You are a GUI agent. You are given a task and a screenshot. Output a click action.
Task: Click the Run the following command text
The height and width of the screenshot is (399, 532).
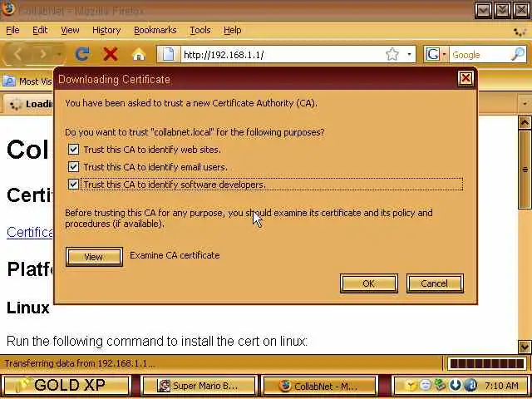(157, 341)
